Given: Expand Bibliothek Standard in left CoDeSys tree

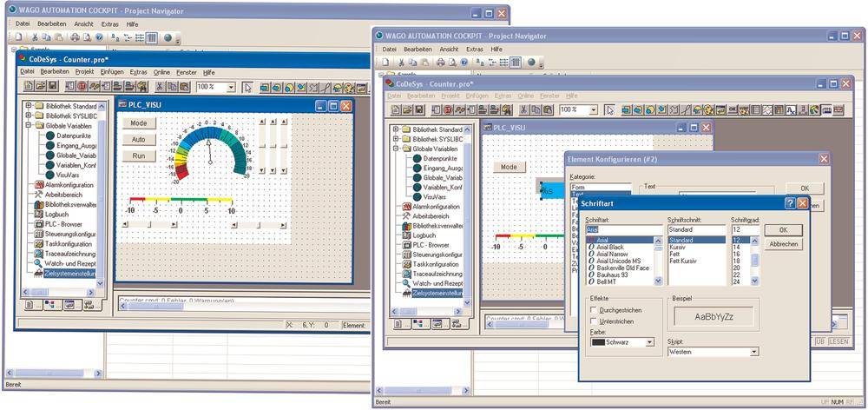Looking at the screenshot, I should pos(29,105).
